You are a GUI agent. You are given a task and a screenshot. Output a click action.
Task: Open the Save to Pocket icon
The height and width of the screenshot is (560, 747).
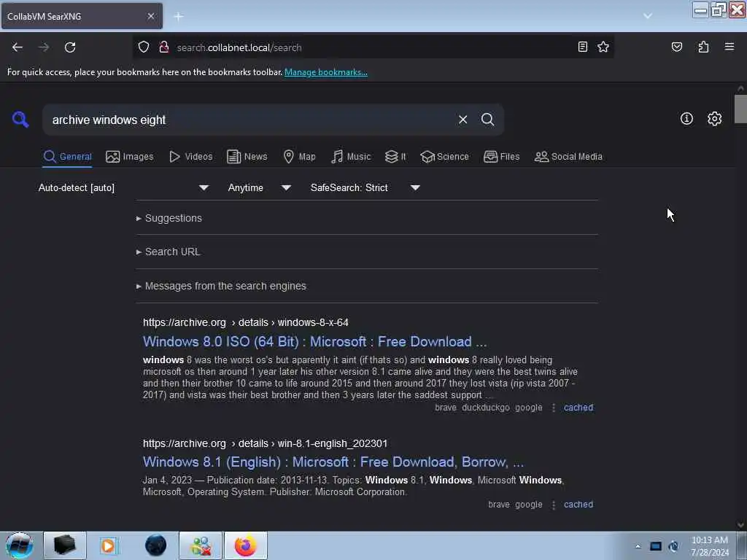coord(676,47)
